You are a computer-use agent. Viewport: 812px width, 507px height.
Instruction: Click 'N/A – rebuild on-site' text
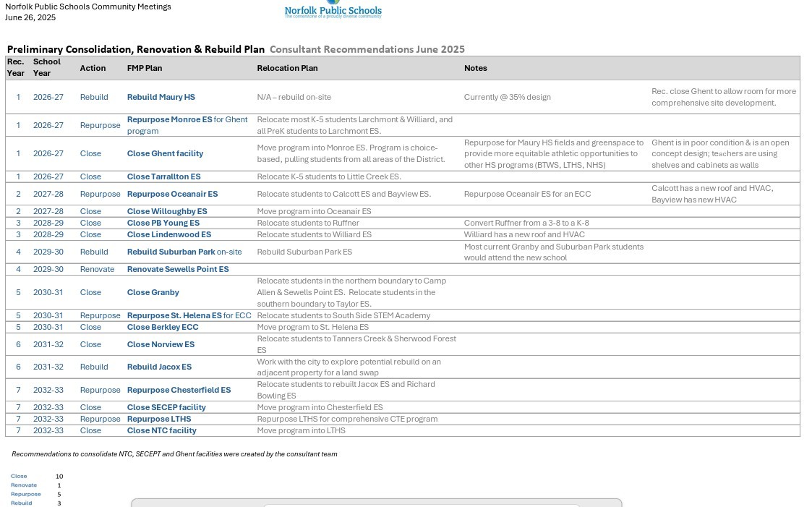click(x=294, y=97)
